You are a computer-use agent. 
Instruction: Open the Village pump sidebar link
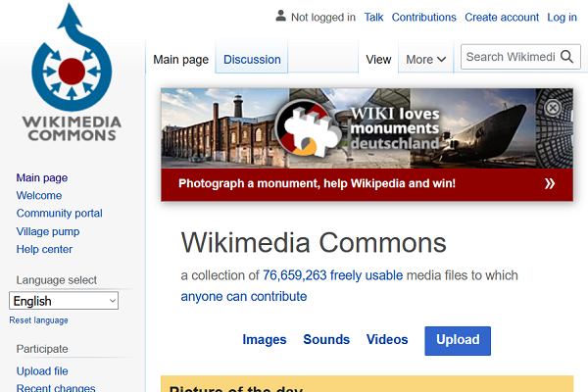[48, 231]
